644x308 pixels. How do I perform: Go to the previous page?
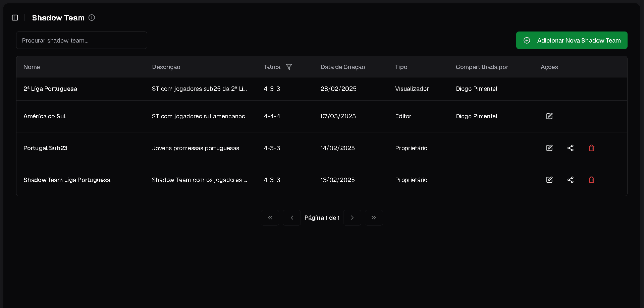click(x=292, y=218)
